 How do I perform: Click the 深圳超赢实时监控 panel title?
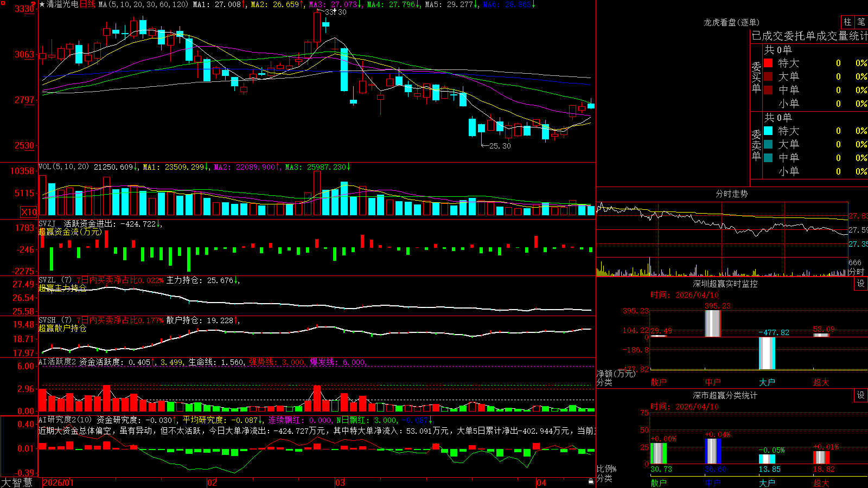725,284
